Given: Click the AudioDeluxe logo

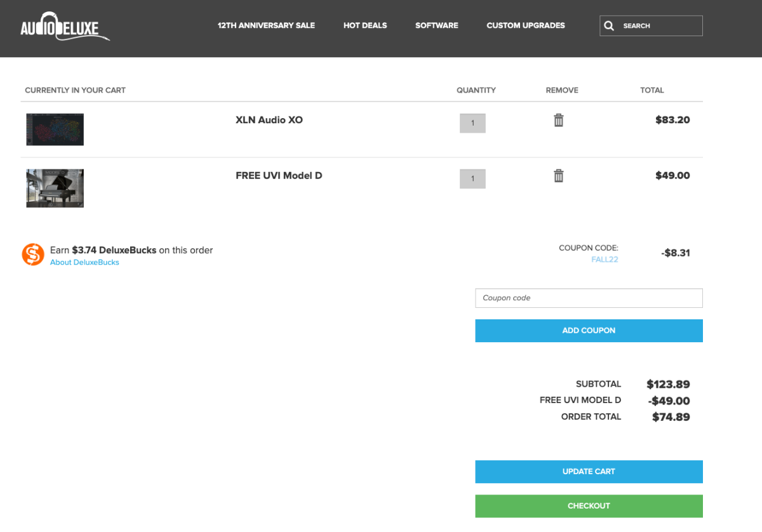Looking at the screenshot, I should [65, 26].
